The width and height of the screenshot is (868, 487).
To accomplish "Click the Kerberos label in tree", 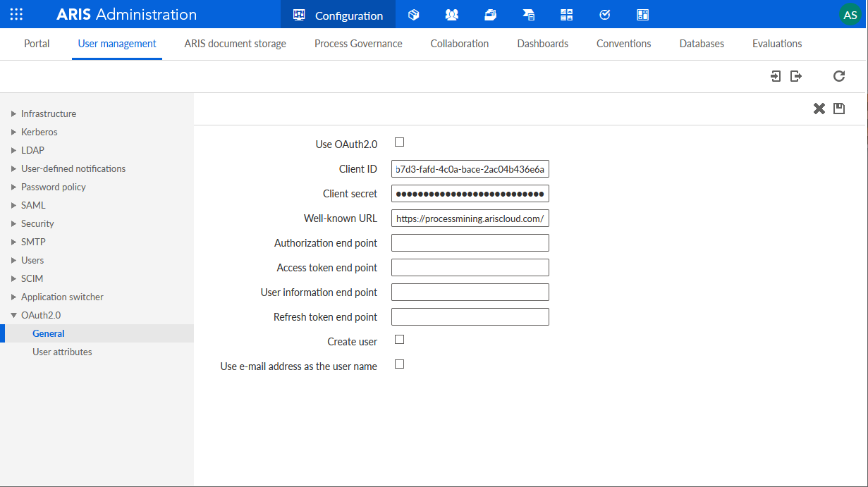I will 39,132.
